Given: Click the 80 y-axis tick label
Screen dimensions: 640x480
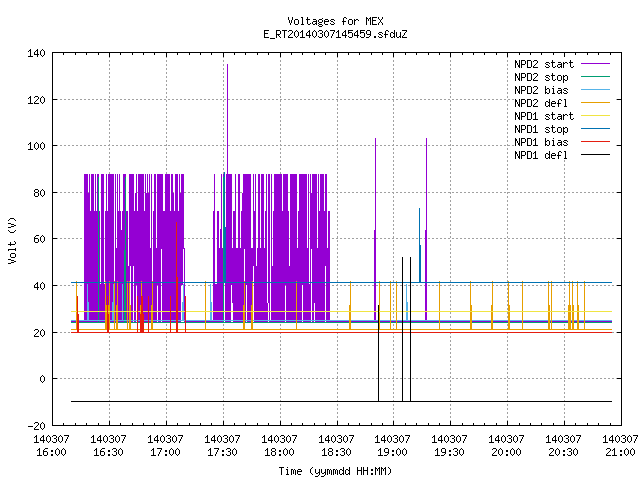Looking at the screenshot, I should 40,193.
